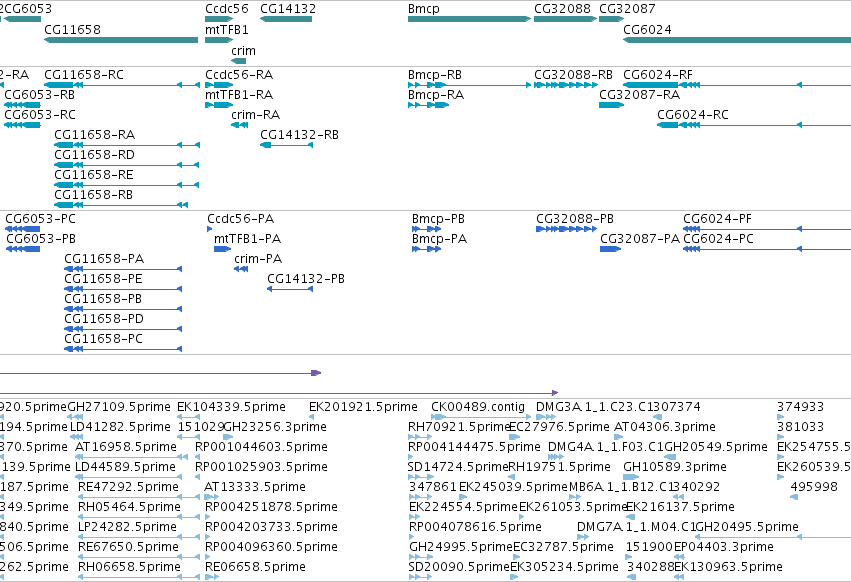Click EST GH20549.5prime

(716, 447)
